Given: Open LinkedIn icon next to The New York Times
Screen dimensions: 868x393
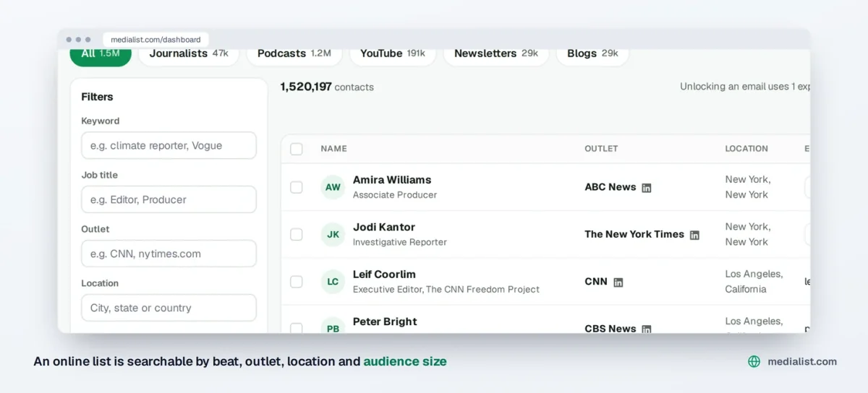Looking at the screenshot, I should pyautogui.click(x=694, y=235).
